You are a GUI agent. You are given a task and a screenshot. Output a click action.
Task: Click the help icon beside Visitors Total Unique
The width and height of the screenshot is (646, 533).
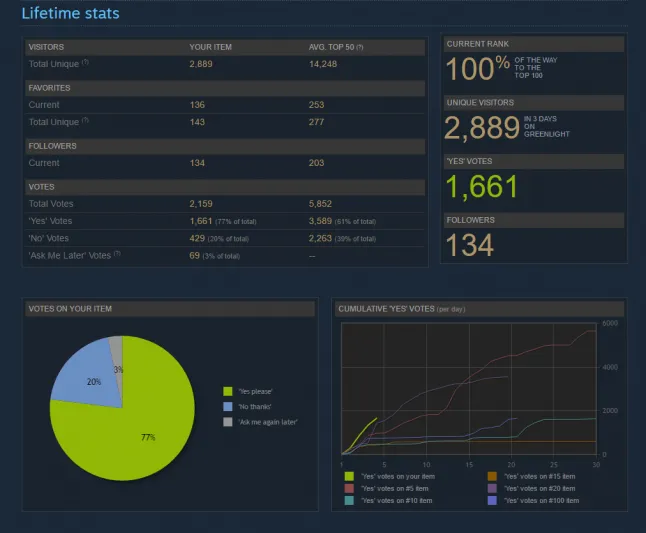click(85, 62)
